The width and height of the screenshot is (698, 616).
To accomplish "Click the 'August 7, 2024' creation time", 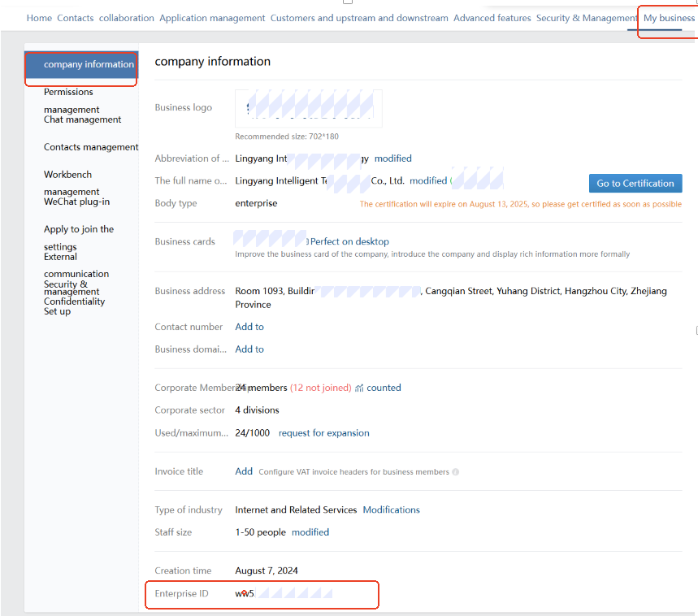I will [x=267, y=571].
